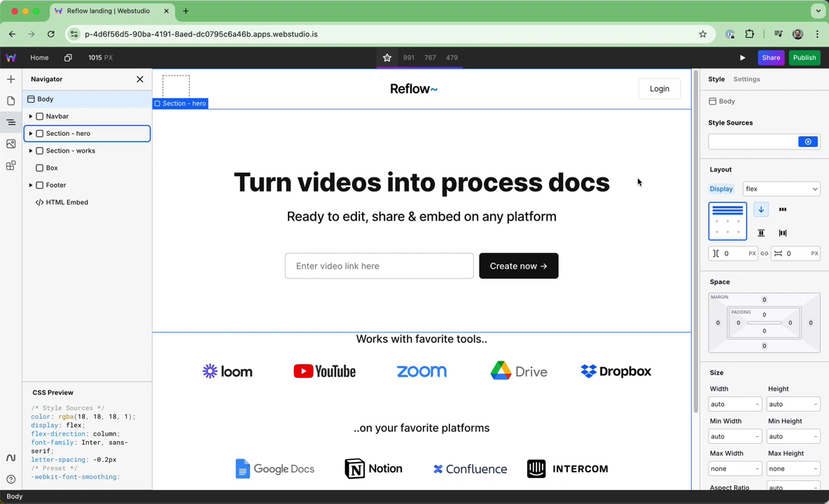
Task: Select the 991 breakpoint
Action: [409, 57]
